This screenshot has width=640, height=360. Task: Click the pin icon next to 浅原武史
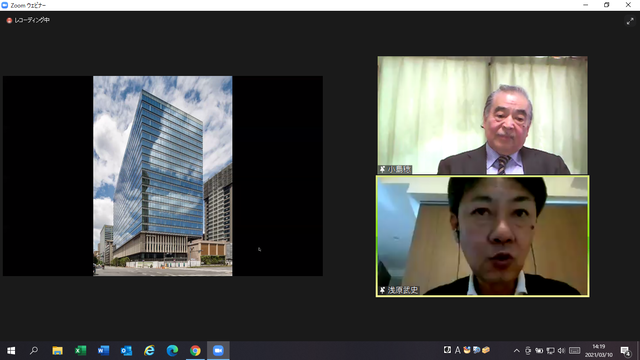click(x=382, y=290)
